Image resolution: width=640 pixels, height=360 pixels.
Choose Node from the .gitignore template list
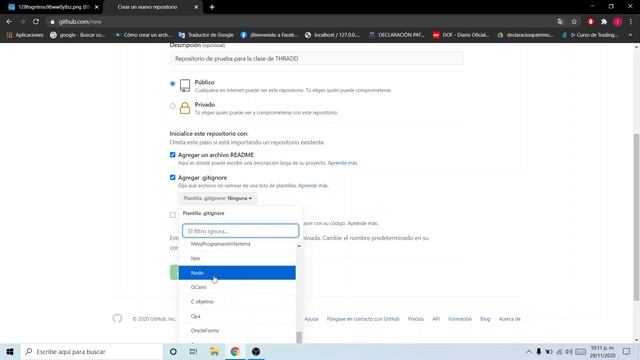(x=237, y=273)
